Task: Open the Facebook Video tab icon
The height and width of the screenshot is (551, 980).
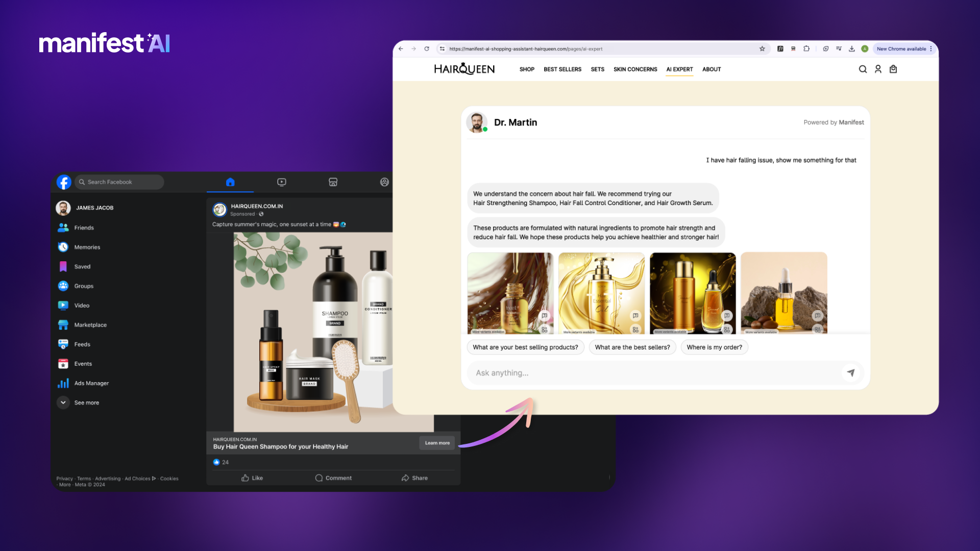Action: (282, 182)
